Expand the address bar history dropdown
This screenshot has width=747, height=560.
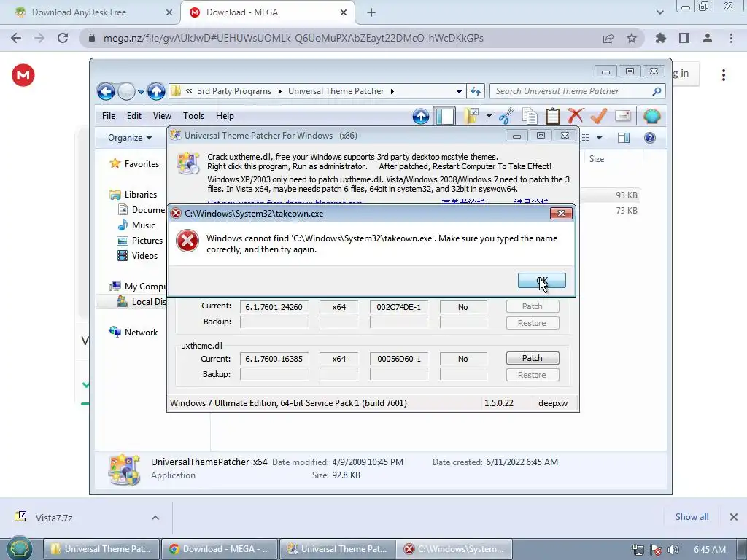(459, 91)
